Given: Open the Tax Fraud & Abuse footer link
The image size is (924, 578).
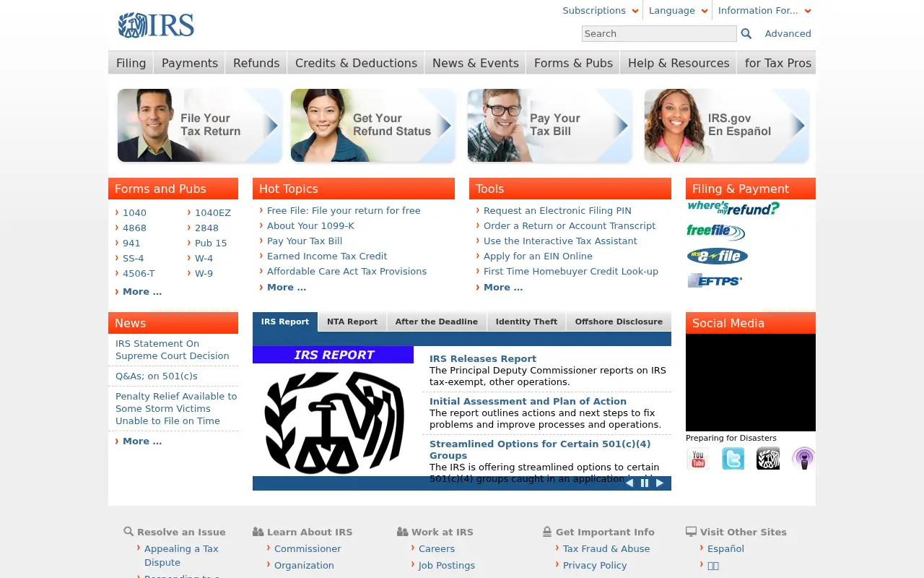Looking at the screenshot, I should (606, 548).
